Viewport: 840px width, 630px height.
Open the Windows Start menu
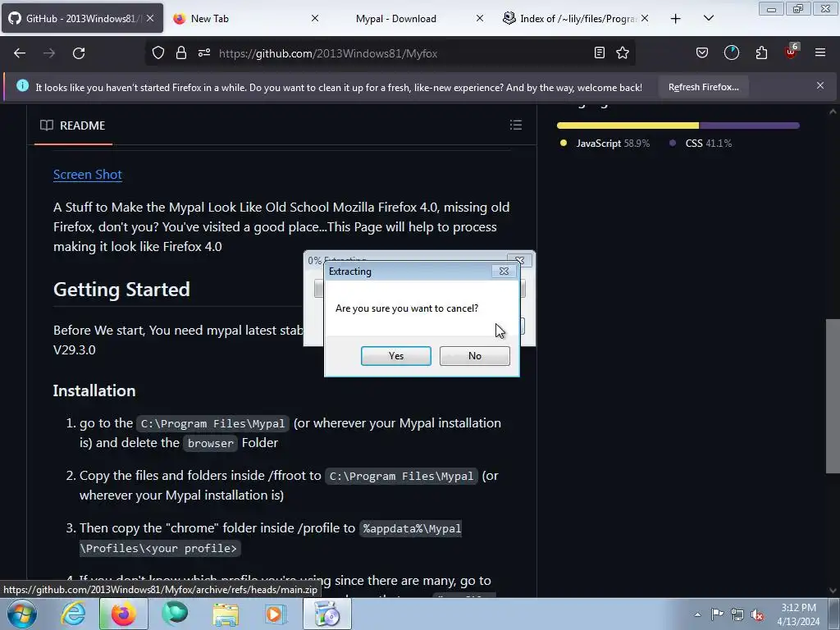[x=22, y=614]
